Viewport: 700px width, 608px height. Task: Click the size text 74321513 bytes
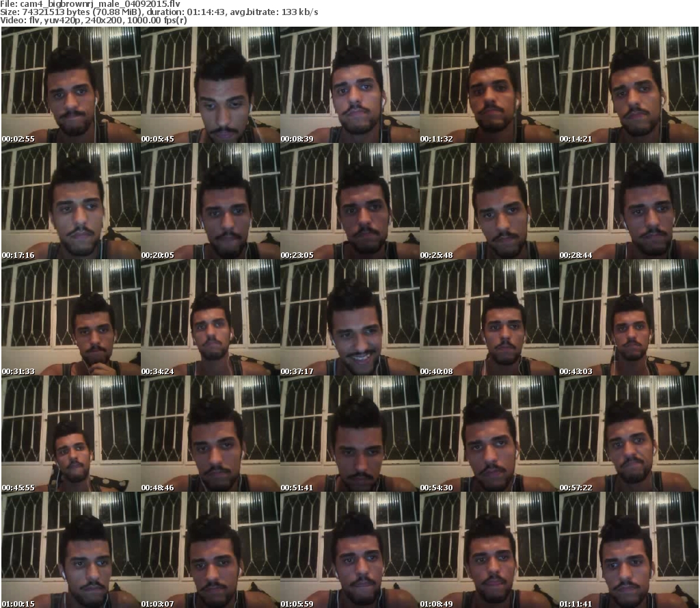[x=56, y=12]
